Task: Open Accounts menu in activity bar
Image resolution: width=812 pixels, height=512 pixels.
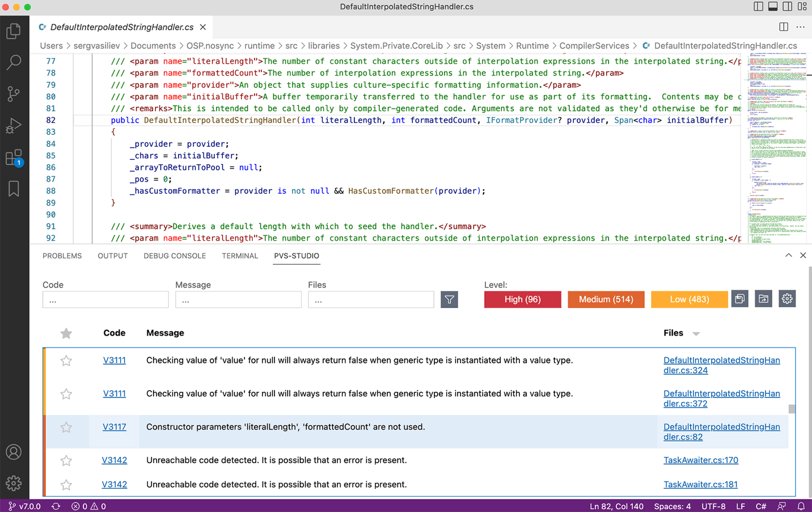Action: 14,452
